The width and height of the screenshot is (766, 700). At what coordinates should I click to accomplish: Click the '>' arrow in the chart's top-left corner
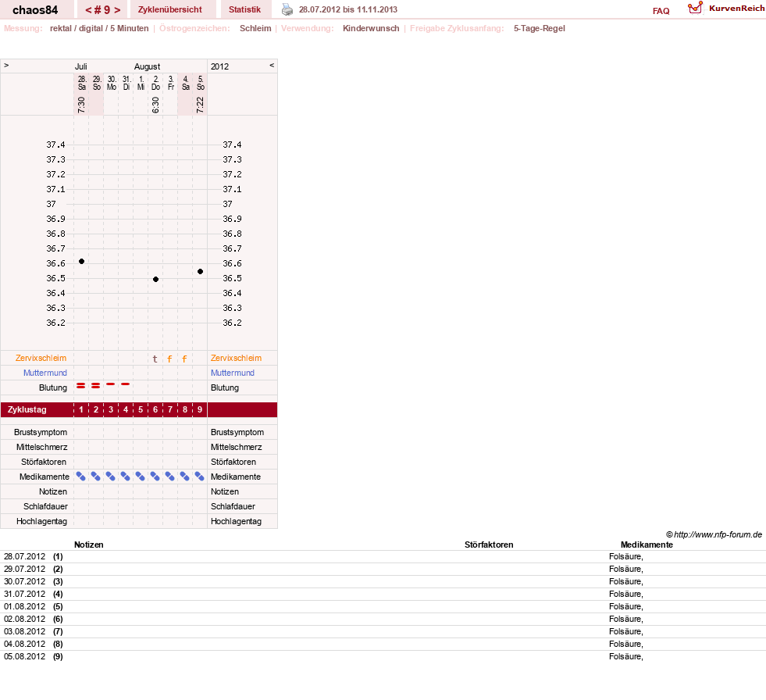[6, 65]
